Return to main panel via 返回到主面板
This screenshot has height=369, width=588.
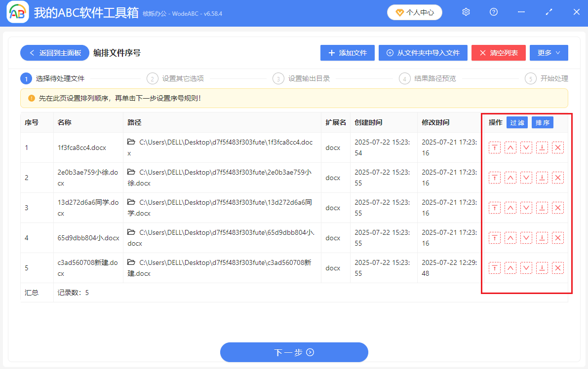pos(54,53)
